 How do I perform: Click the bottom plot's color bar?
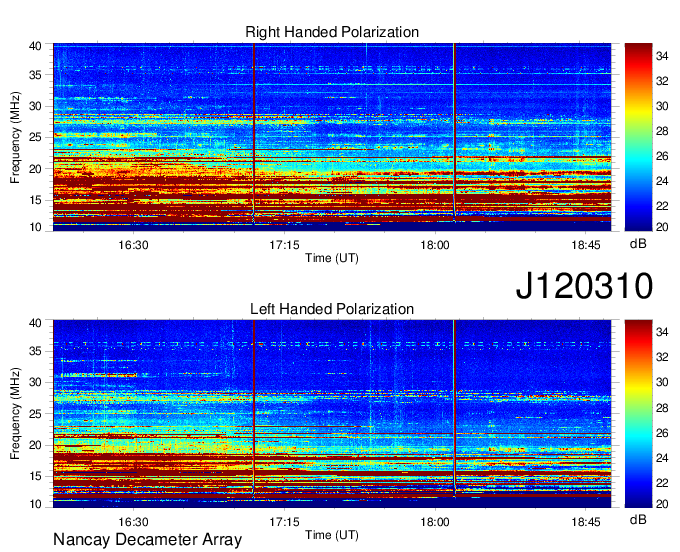click(638, 414)
